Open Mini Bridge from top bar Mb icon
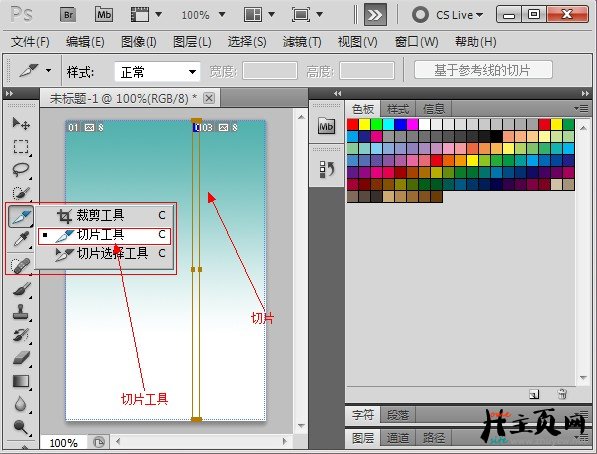597x454 pixels. pyautogui.click(x=104, y=15)
